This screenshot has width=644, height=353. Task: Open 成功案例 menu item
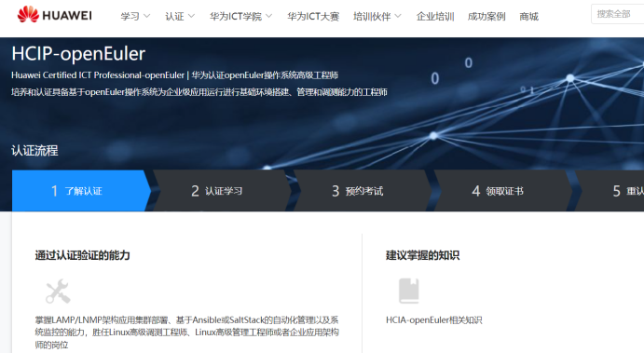pos(486,17)
